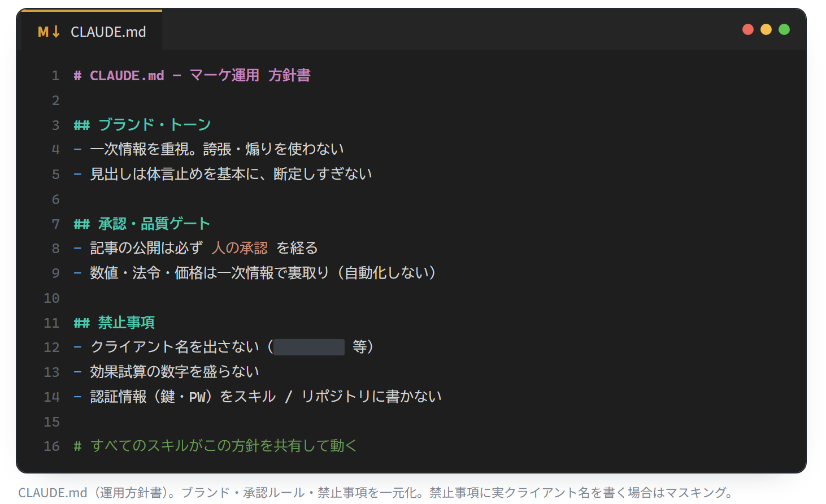Click the heading '# CLAUDE.md – マーケ運用 方針書'

tap(192, 75)
